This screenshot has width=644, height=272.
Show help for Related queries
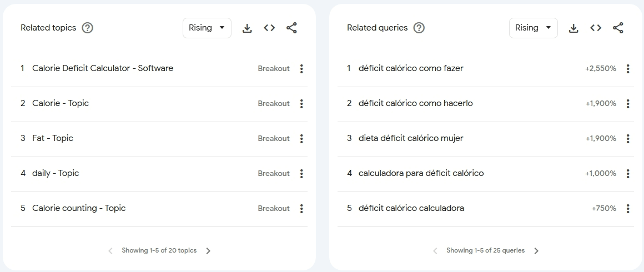[x=419, y=28]
